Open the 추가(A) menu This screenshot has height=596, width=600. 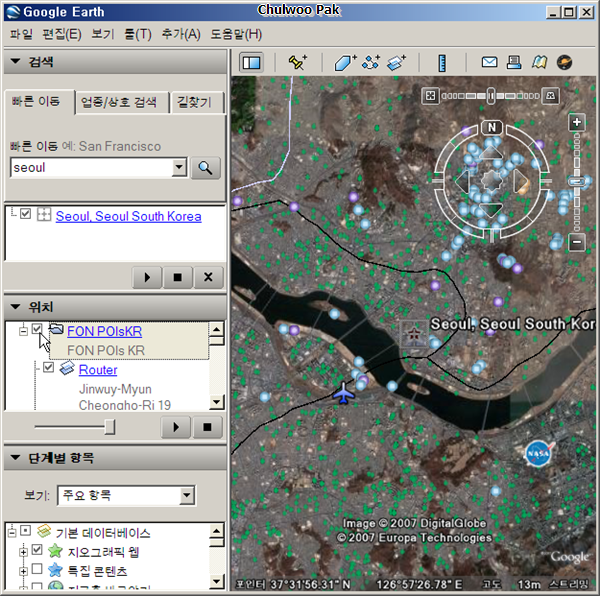click(181, 34)
